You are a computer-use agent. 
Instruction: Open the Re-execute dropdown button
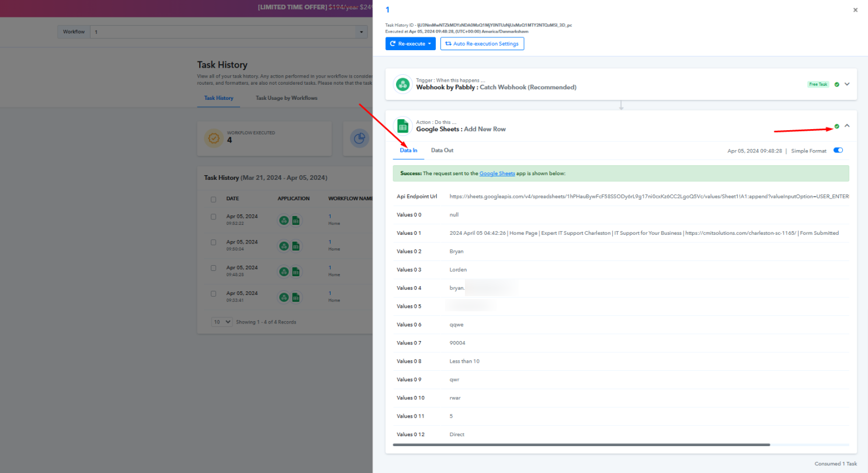pos(411,44)
